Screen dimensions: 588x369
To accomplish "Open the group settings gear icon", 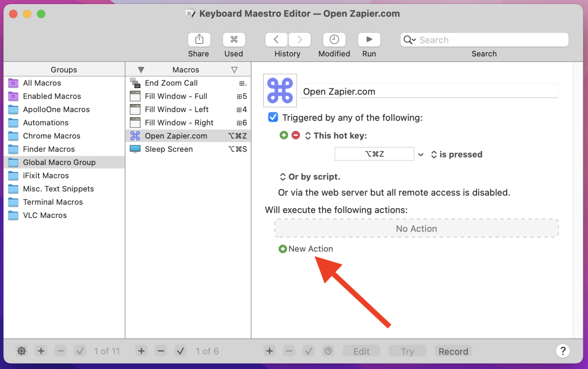I will 22,351.
